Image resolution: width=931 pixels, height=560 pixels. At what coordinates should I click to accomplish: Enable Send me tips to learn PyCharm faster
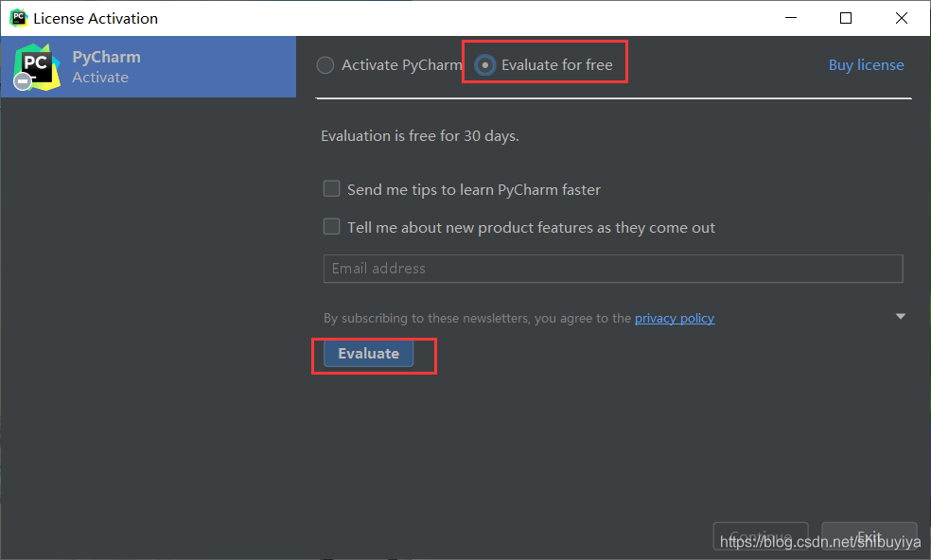pyautogui.click(x=331, y=189)
